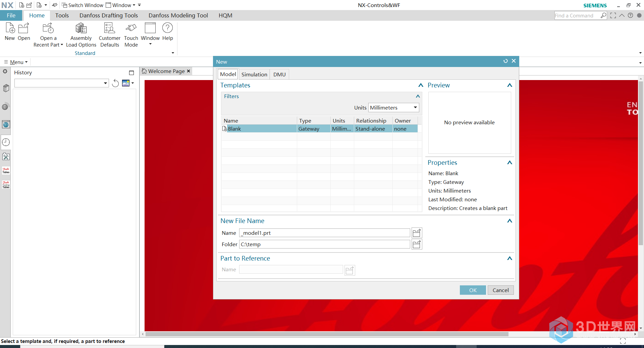
Task: Switch to the Simulation tab
Action: tap(254, 74)
